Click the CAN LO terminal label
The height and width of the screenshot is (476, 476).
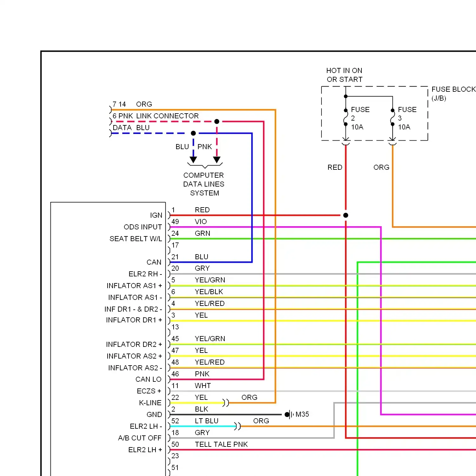tap(149, 379)
